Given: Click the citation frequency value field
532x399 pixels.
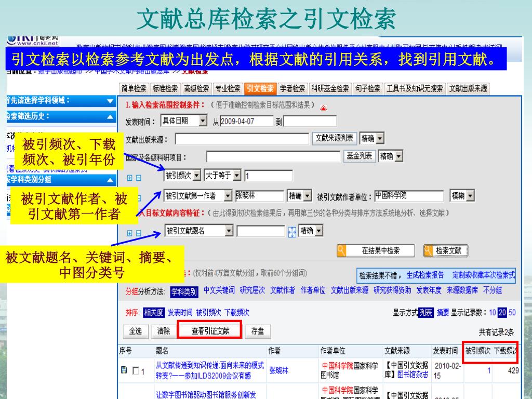Looking at the screenshot, I should (x=269, y=176).
